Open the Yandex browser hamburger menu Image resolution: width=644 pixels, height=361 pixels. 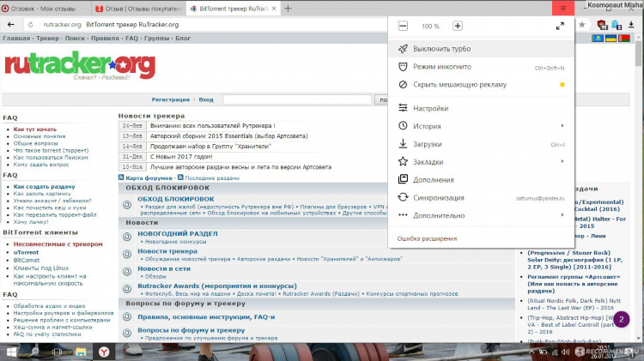point(563,9)
